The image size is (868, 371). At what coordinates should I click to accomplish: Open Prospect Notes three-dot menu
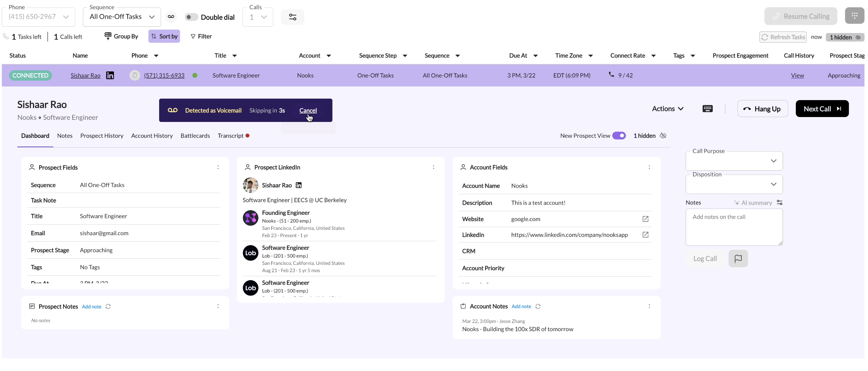(x=218, y=306)
